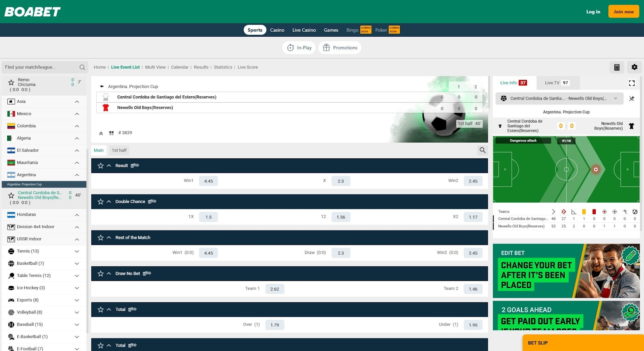Click the Log in link

pyautogui.click(x=593, y=12)
